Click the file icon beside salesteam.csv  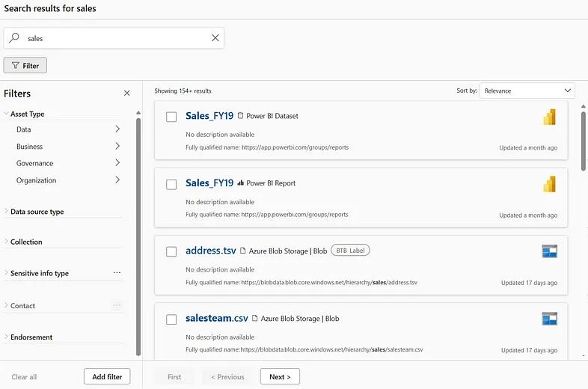point(254,318)
